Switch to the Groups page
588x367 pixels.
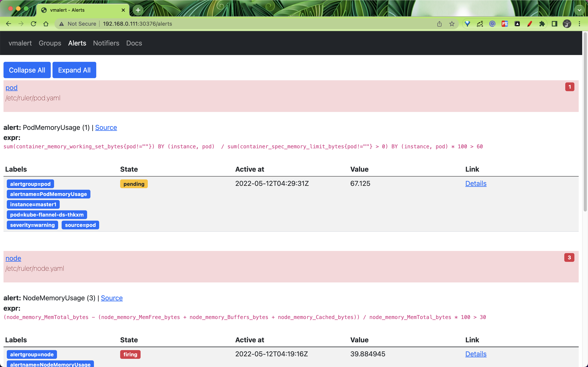[x=50, y=43]
